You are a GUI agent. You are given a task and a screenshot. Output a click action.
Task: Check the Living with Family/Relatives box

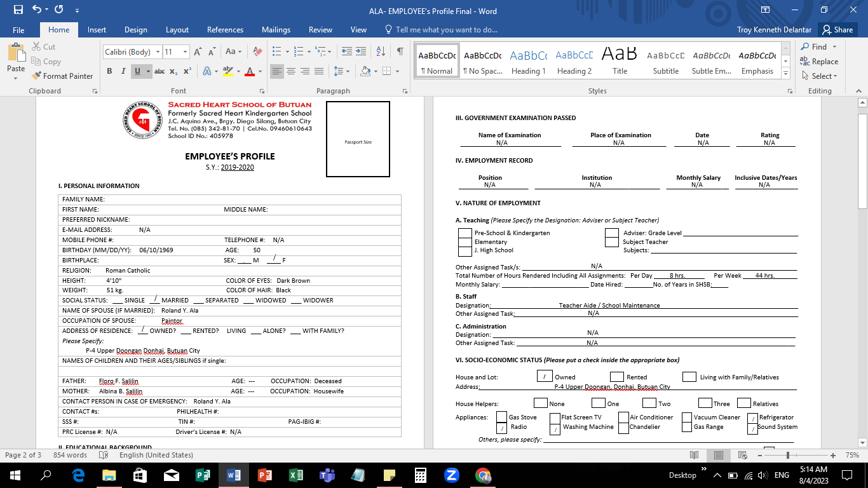coord(689,377)
